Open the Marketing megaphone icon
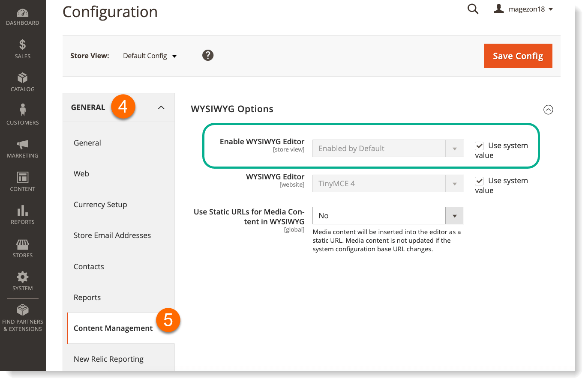 click(x=22, y=144)
